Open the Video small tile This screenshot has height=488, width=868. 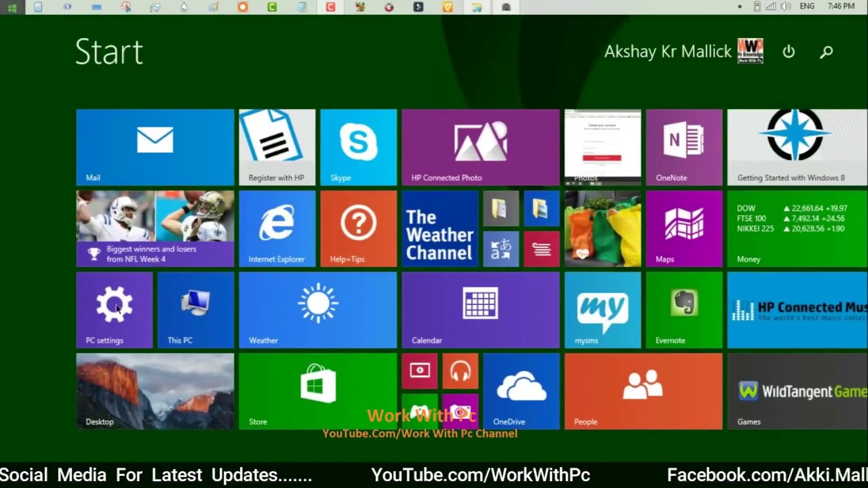[419, 371]
